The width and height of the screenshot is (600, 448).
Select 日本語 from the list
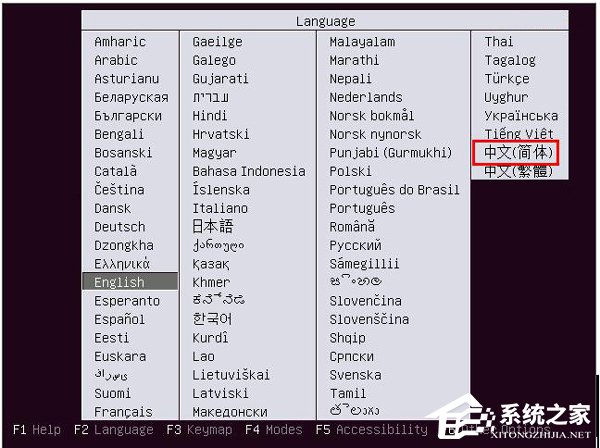click(x=213, y=227)
